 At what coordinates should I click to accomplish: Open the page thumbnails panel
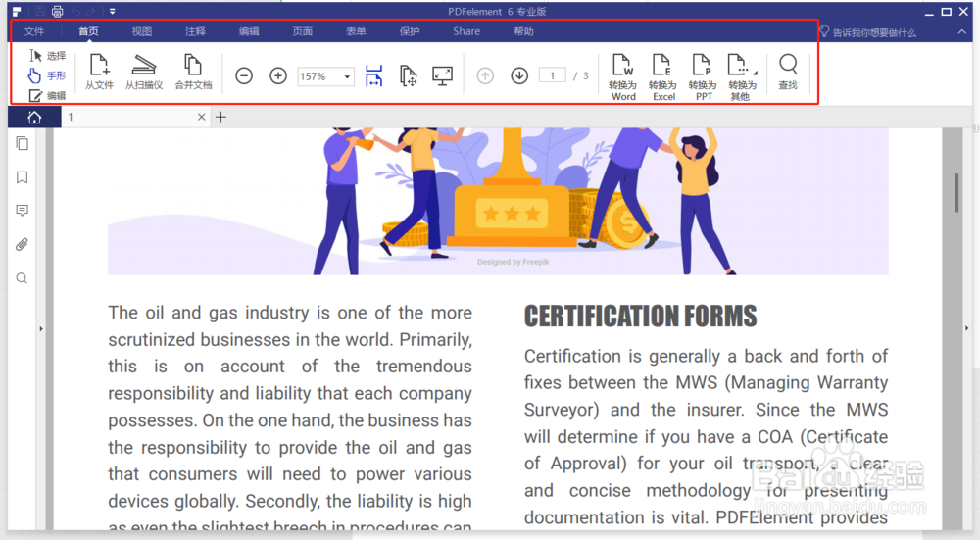[x=22, y=144]
